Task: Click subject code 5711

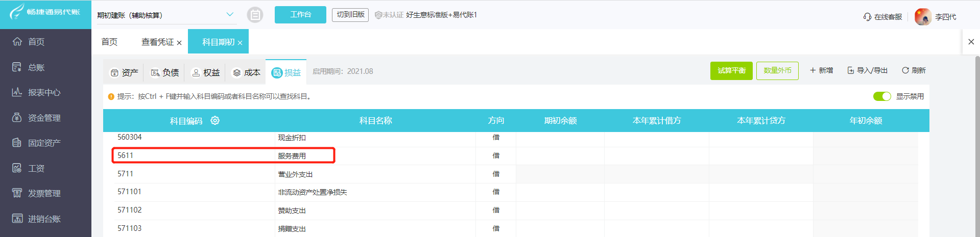Action: tap(125, 174)
